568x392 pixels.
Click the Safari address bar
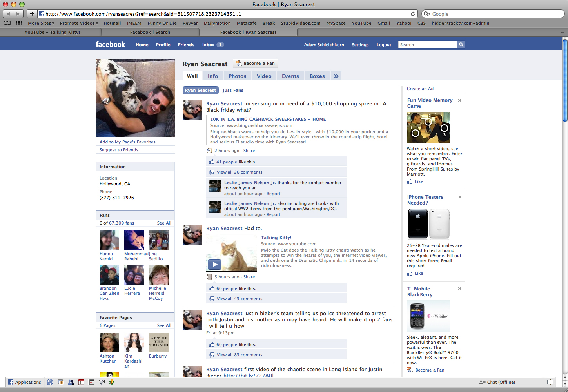point(227,14)
